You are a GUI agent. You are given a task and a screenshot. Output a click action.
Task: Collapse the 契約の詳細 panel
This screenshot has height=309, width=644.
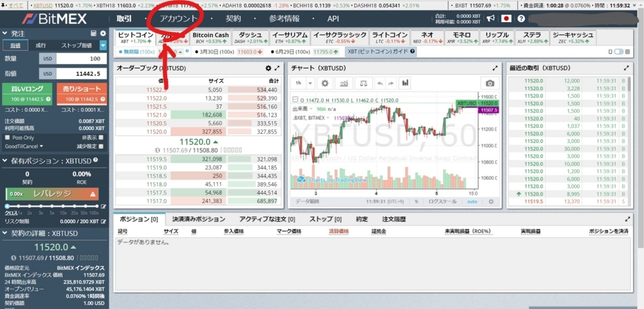pos(4,234)
